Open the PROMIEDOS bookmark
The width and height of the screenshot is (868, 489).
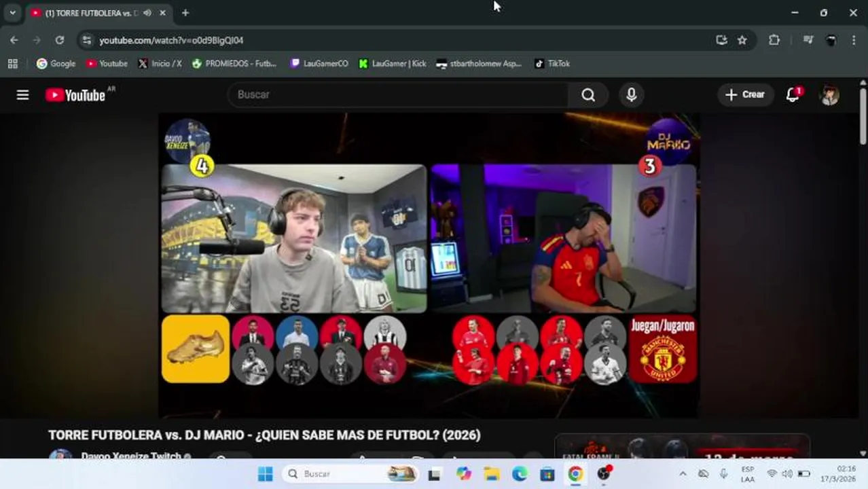point(234,64)
